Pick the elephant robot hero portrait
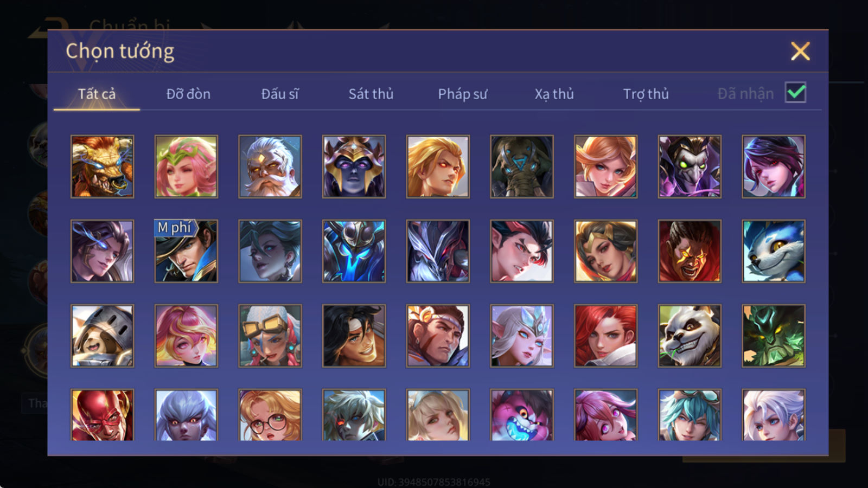This screenshot has width=868, height=488. tap(522, 166)
